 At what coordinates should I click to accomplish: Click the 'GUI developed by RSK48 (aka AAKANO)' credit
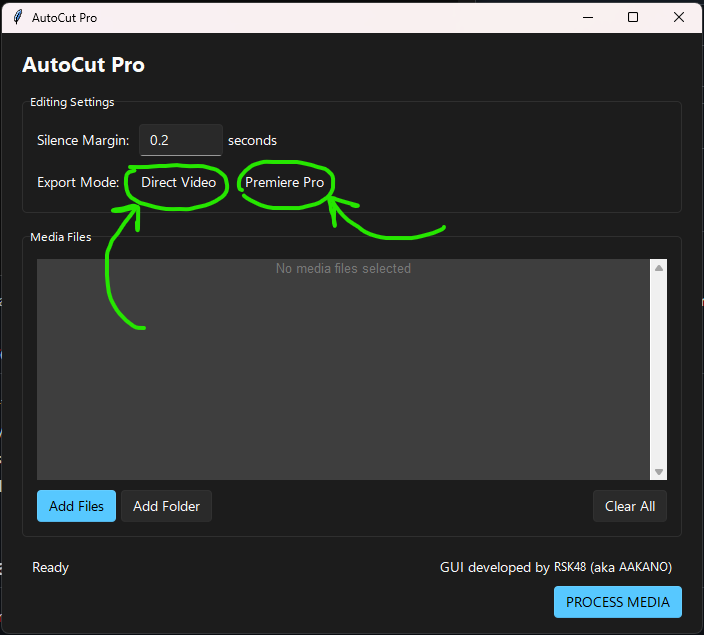click(556, 567)
